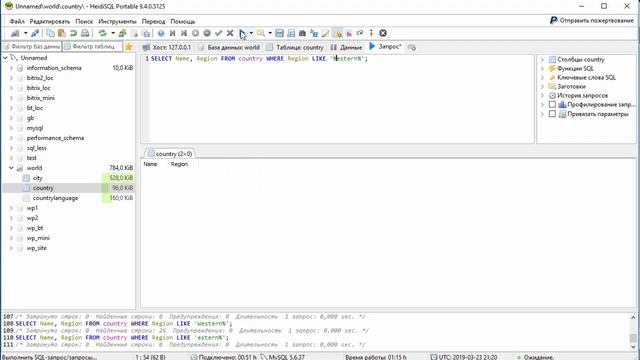Image resolution: width=640 pixels, height=360 pixels.
Task: Click the X cancel editing icon
Action: (x=230, y=33)
